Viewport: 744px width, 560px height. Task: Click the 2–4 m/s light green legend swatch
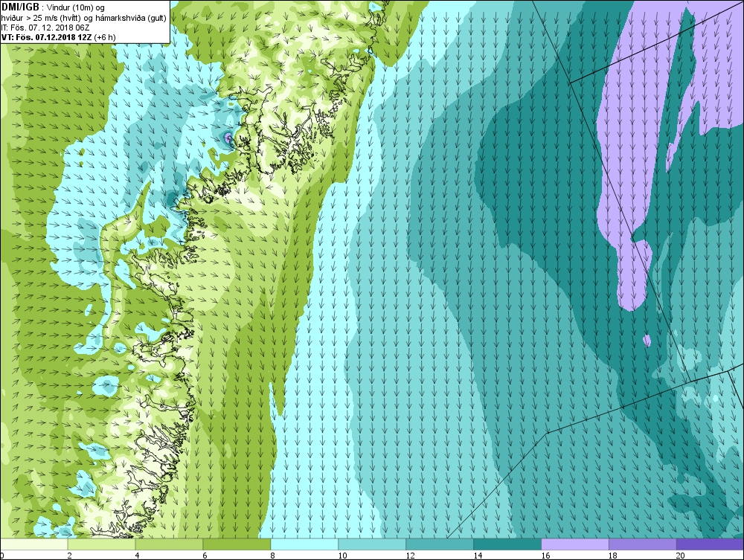click(x=101, y=544)
